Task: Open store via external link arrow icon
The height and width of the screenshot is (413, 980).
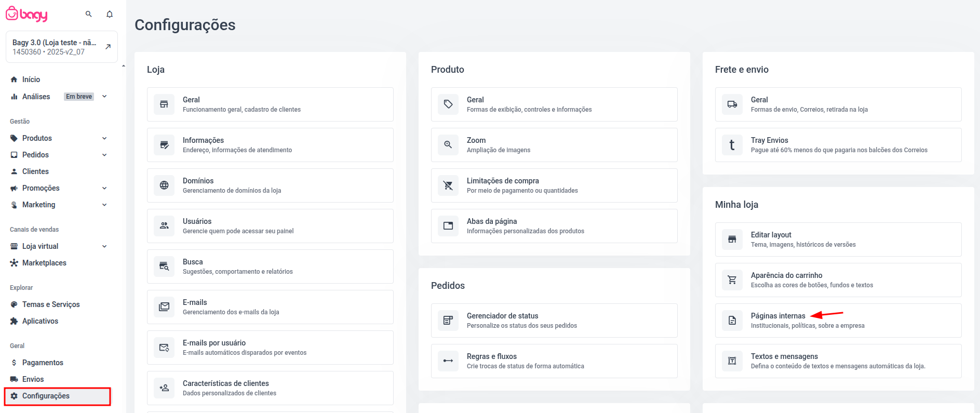Action: point(108,47)
